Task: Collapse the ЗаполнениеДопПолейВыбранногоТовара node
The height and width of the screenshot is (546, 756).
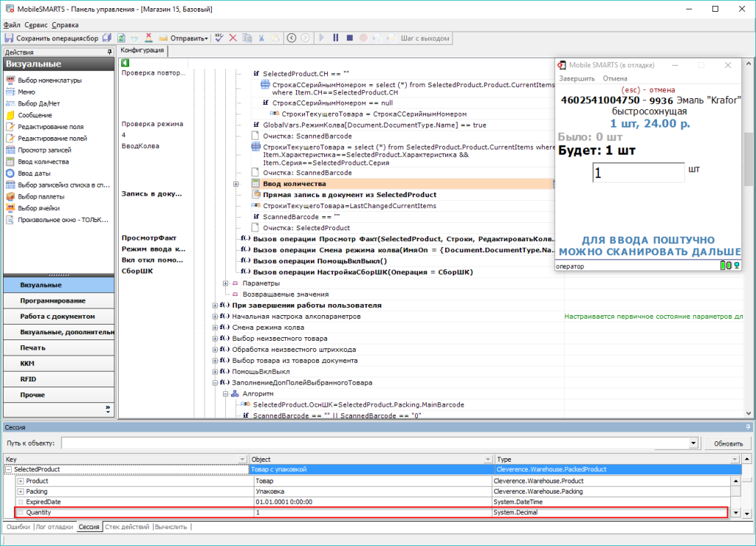Action: (215, 383)
